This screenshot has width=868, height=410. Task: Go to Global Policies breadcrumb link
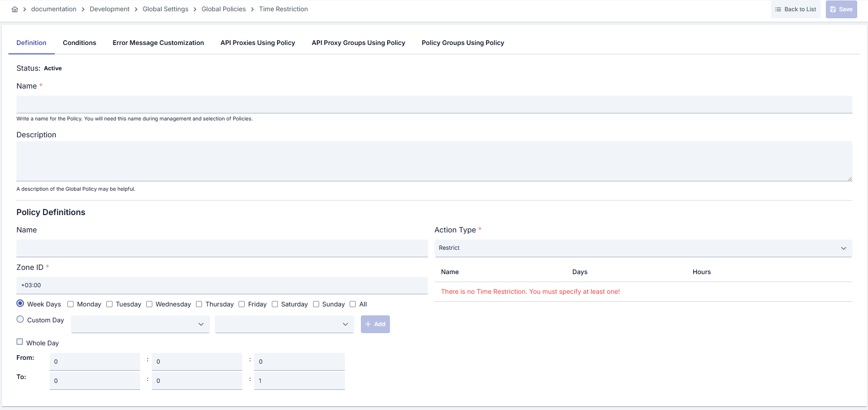click(x=224, y=9)
